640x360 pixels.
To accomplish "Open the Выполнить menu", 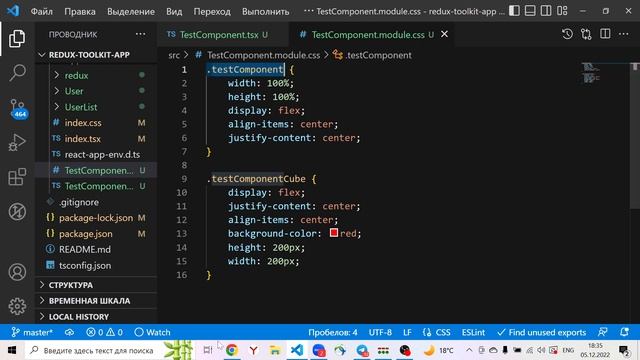I will [x=265, y=11].
